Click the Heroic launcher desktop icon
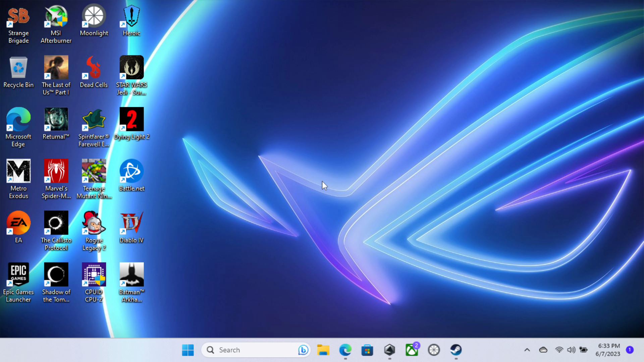 point(131,17)
